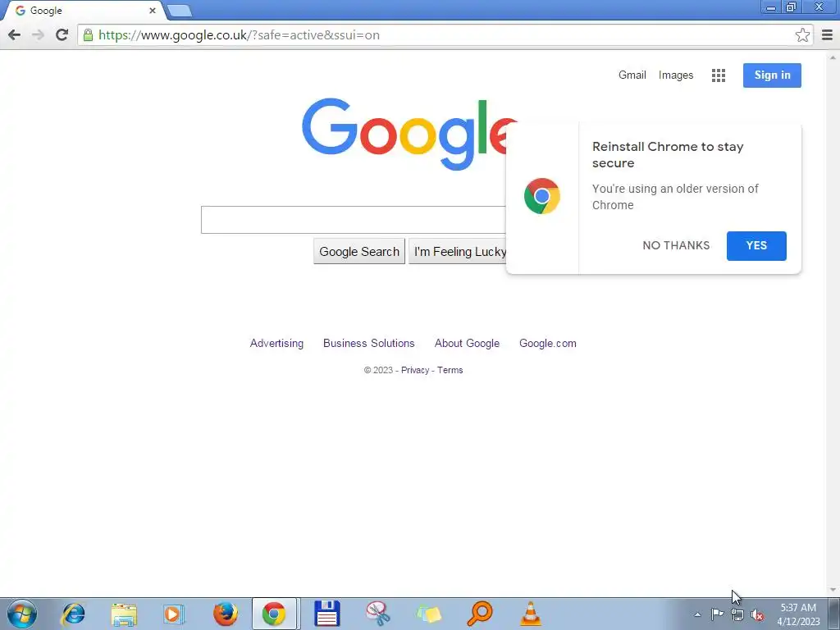Click the Show desktop button
The height and width of the screenshot is (630, 840).
pyautogui.click(x=834, y=614)
